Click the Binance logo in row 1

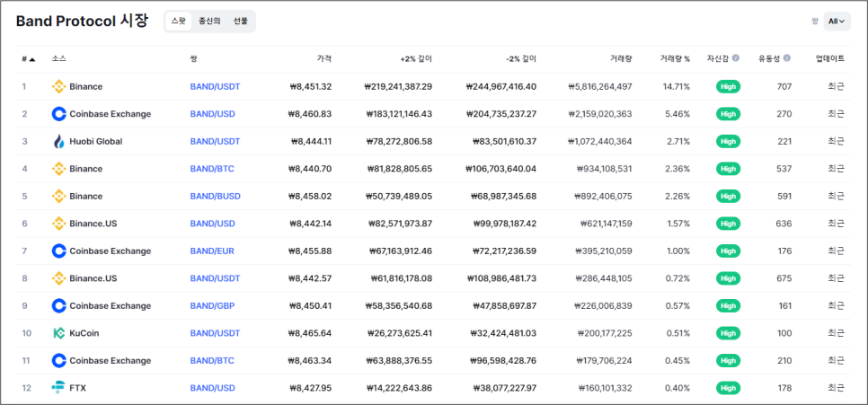(58, 86)
